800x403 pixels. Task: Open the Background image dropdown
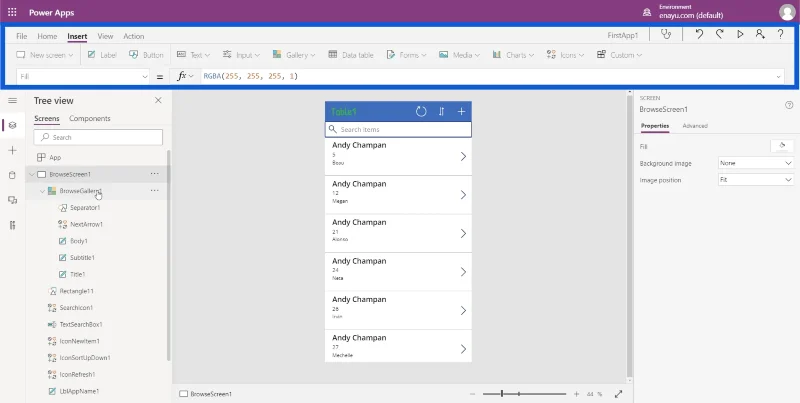pos(756,163)
